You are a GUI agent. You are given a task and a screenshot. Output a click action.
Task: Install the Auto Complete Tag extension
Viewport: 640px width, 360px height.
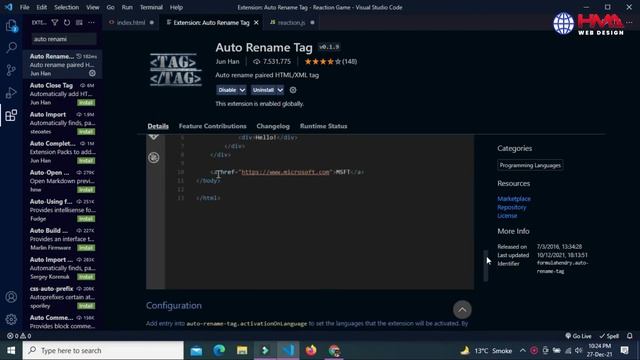[86, 160]
